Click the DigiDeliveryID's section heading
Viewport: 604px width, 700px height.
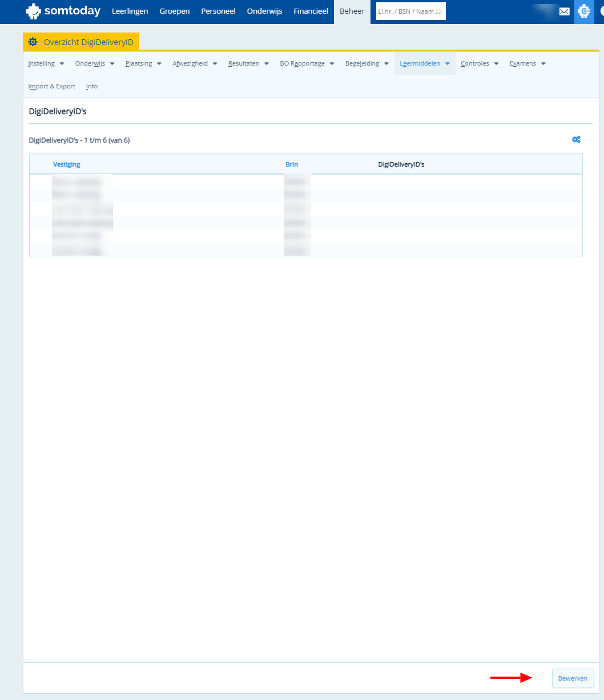pos(58,111)
